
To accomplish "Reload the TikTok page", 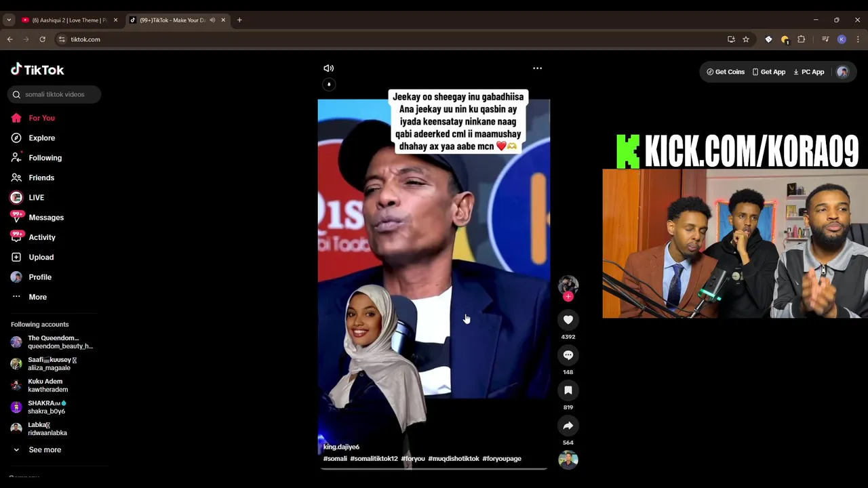I will [42, 39].
